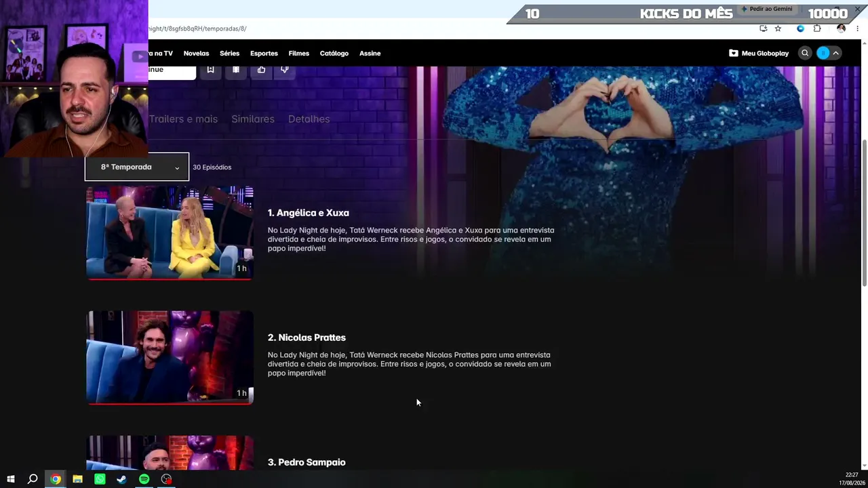
Task: Open the trailer filmstrip icon
Action: coord(236,69)
